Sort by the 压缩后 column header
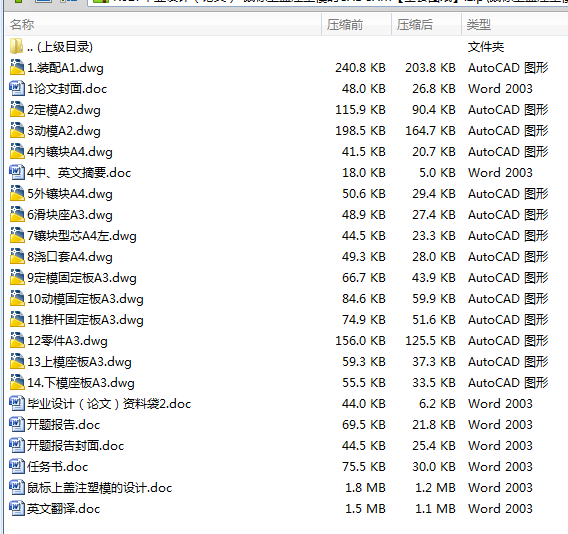Screen dimensions: 568x534 (426, 24)
